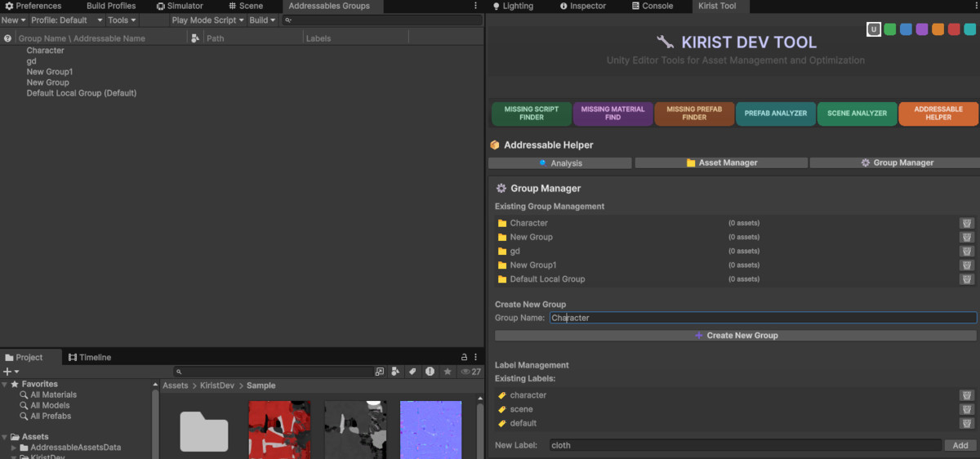This screenshot has height=459, width=980.
Task: Collapse the Assets tree folder
Action: click(x=5, y=437)
